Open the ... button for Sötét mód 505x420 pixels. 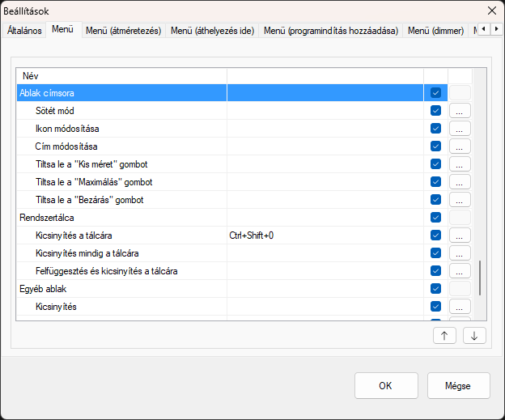click(460, 111)
